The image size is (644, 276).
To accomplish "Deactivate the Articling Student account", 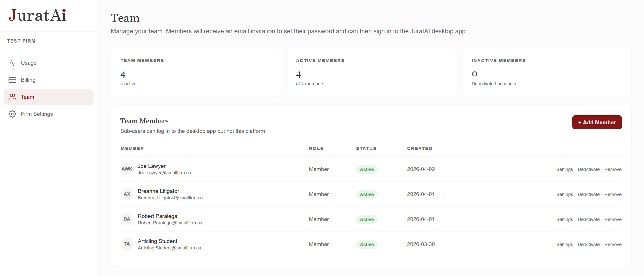I will point(588,245).
